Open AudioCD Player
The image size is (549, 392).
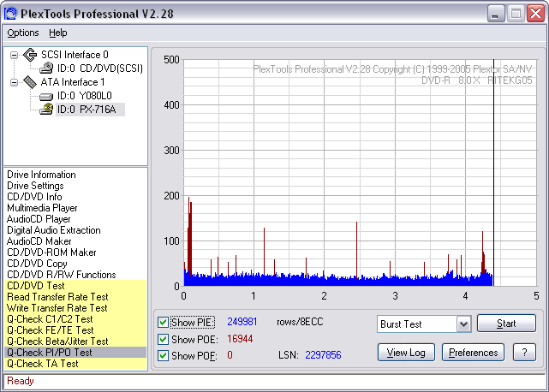coord(39,219)
